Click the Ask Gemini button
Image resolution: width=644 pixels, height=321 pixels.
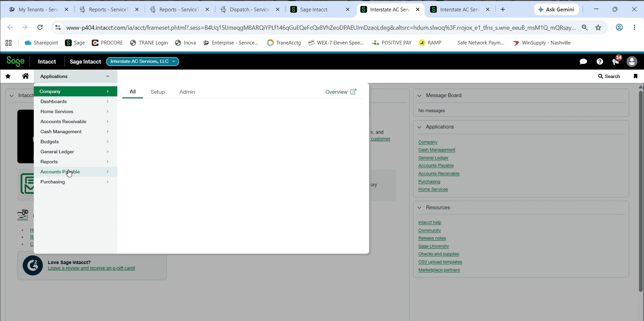556,9
